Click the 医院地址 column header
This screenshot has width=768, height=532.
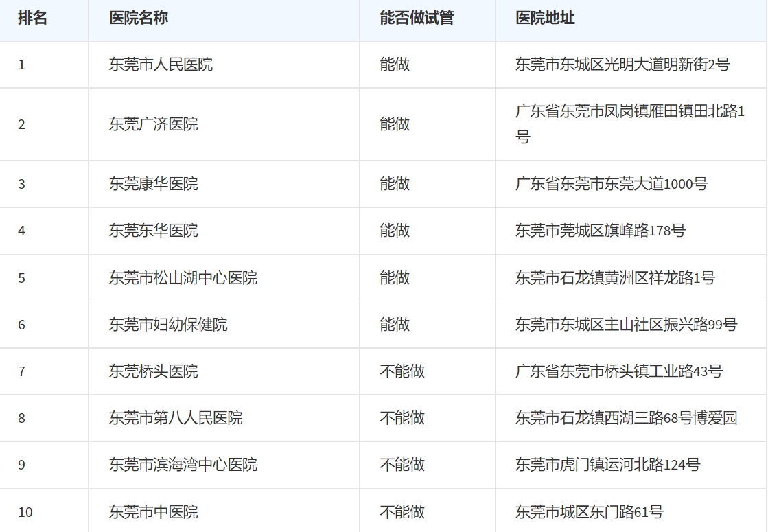click(545, 18)
